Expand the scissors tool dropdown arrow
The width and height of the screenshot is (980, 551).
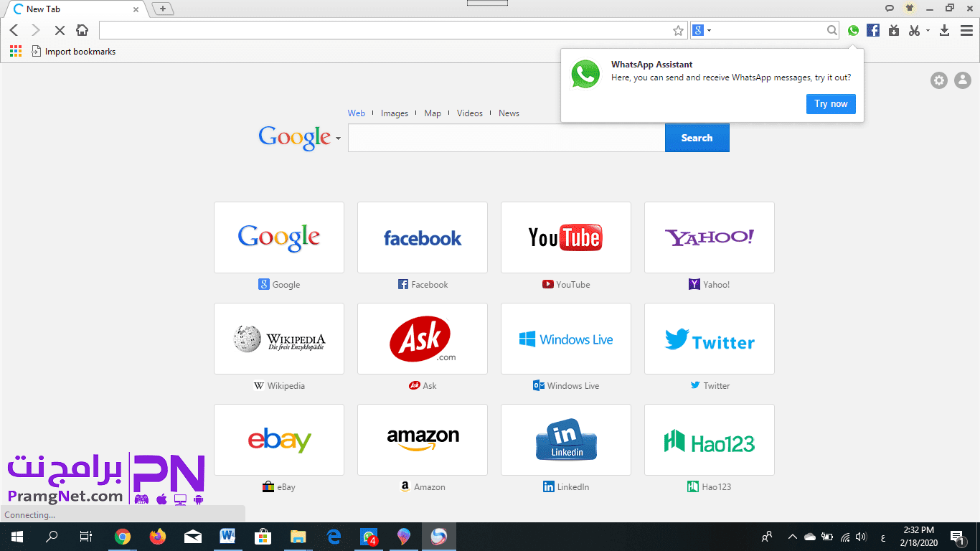(x=928, y=30)
